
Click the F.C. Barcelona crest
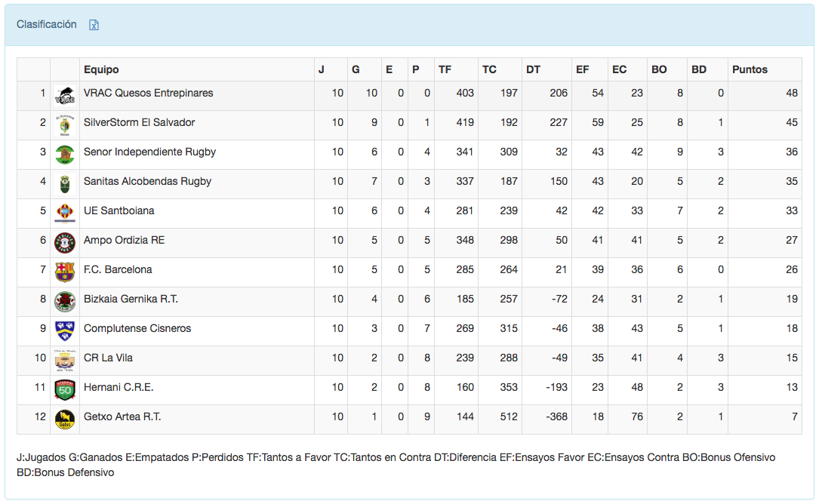click(x=65, y=272)
